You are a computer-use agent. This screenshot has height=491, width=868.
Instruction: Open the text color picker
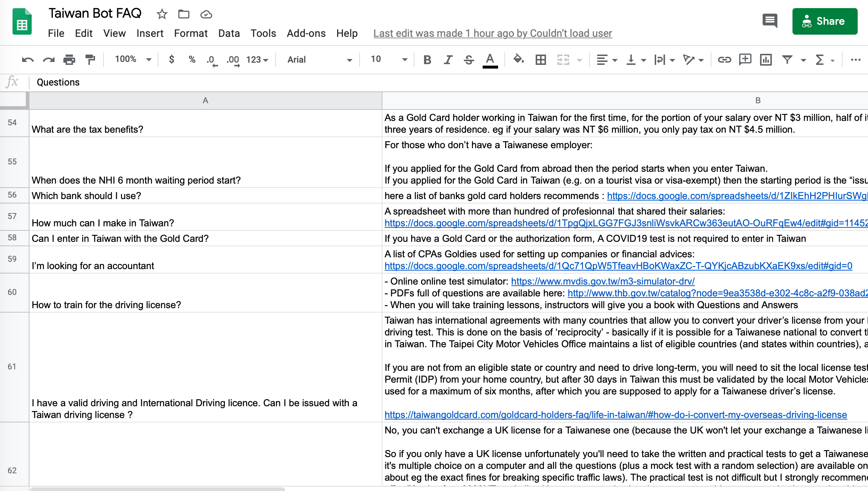490,60
